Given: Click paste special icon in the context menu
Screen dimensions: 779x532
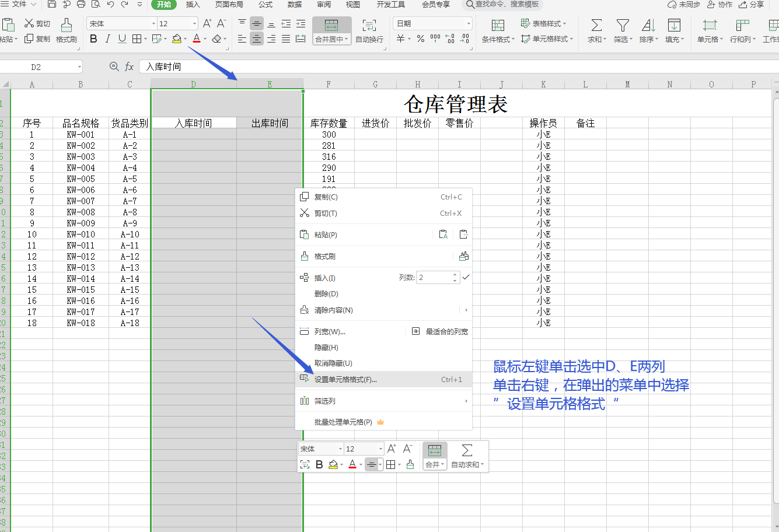Looking at the screenshot, I should click(464, 235).
